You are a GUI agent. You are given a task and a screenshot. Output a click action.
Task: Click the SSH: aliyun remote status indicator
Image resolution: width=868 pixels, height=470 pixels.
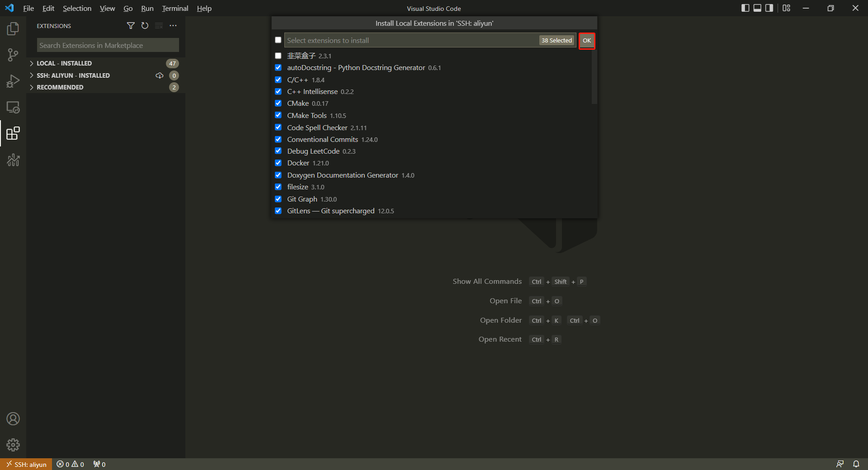pos(26,464)
